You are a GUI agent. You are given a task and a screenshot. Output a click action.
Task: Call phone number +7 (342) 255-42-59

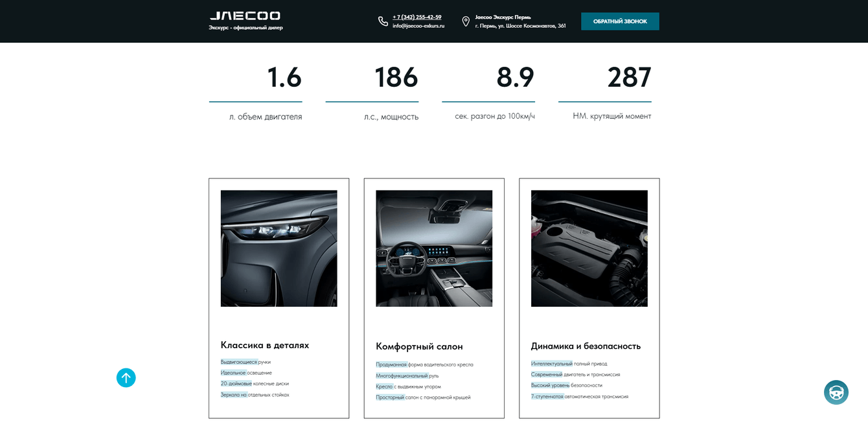[417, 17]
